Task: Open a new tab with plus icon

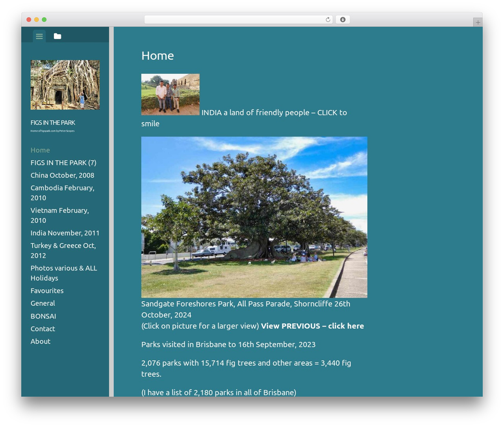Action: (478, 22)
